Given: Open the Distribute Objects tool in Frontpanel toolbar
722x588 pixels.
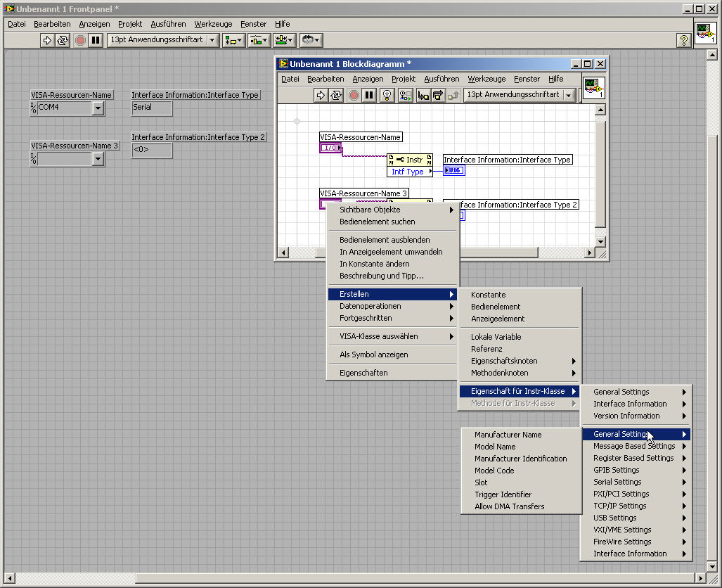Looking at the screenshot, I should pos(258,40).
